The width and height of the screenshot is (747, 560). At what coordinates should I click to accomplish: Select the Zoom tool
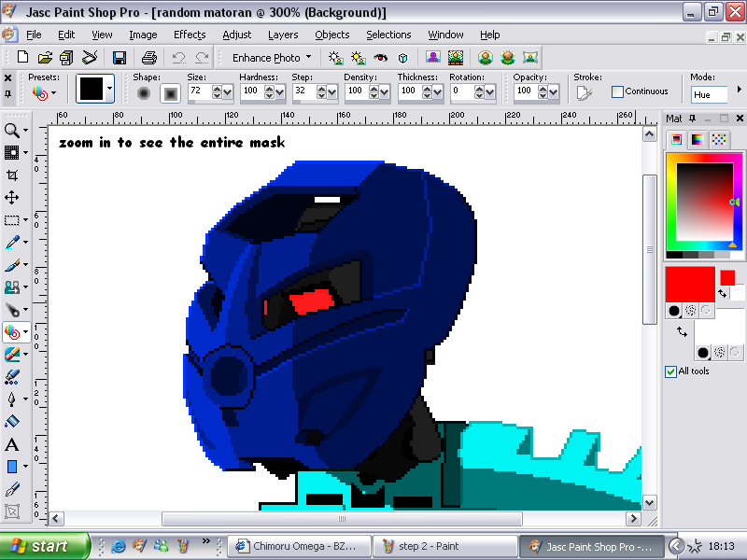(14, 130)
